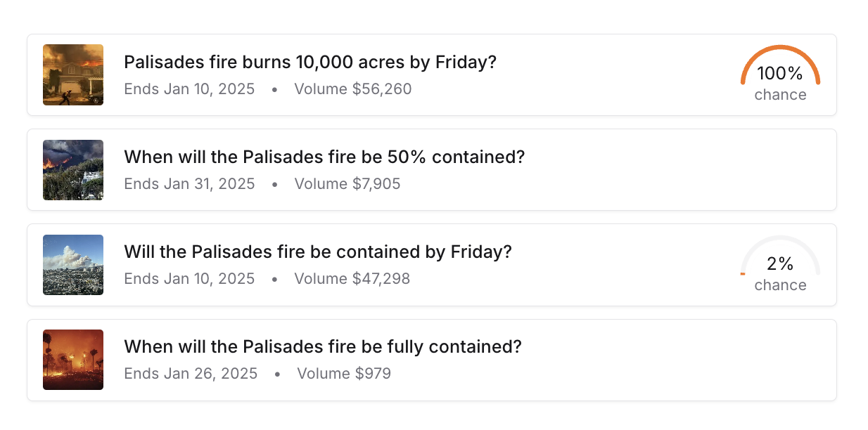Open the smoke plume over city thumbnail
Screen dimensions: 868x430
pos(73,265)
